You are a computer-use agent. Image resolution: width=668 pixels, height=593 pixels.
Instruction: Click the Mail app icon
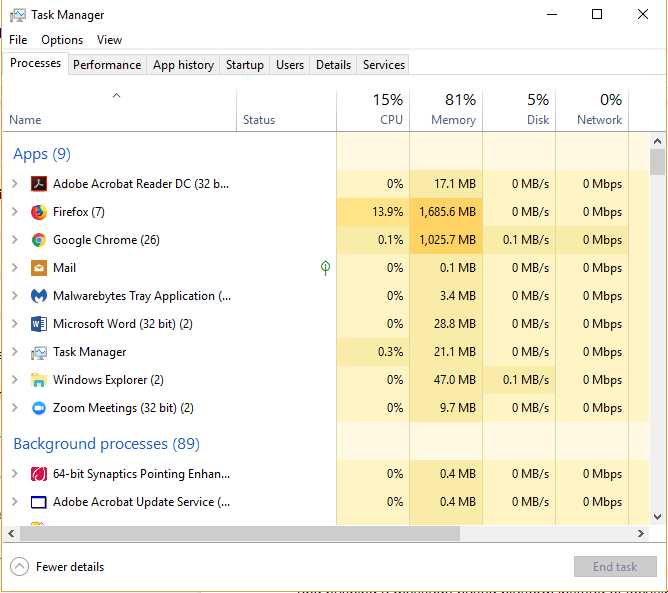click(x=39, y=268)
